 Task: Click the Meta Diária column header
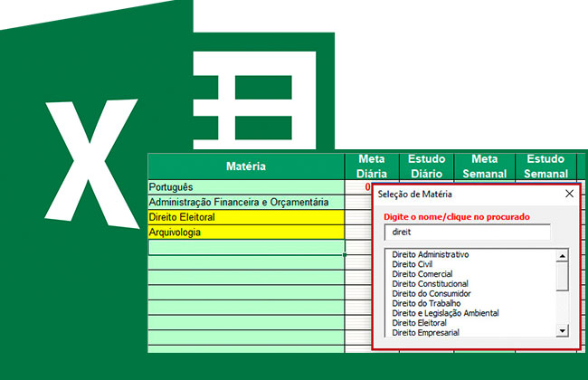(x=372, y=166)
